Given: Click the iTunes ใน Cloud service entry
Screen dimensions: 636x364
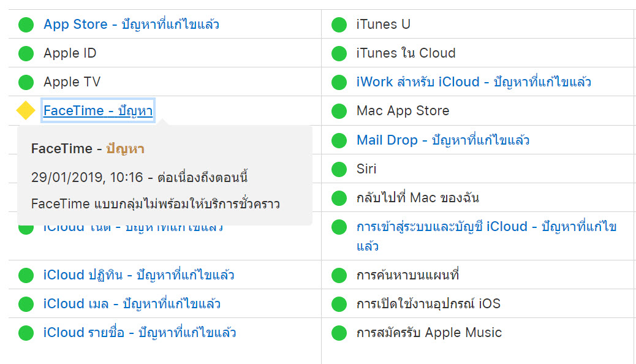Looking at the screenshot, I should 406,53.
